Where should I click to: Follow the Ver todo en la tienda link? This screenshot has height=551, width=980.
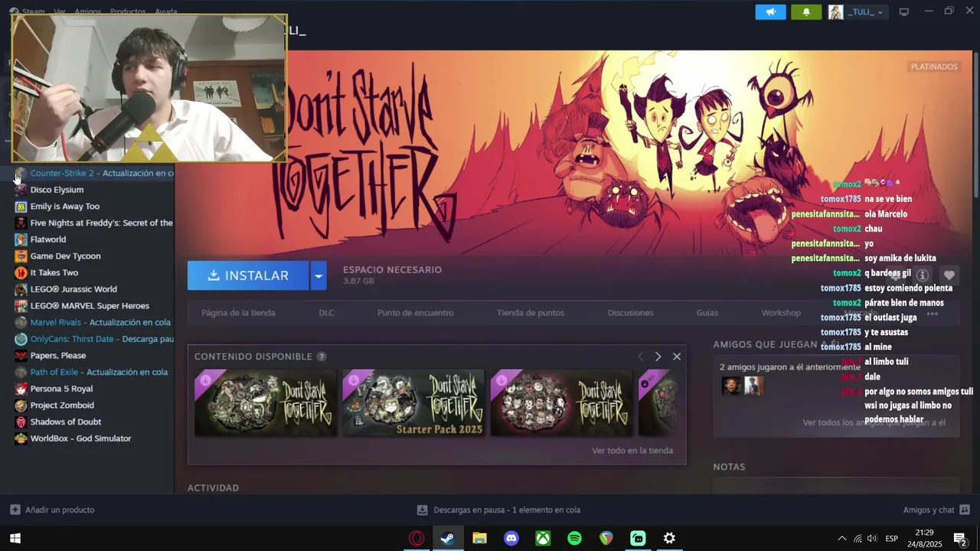[x=632, y=450]
